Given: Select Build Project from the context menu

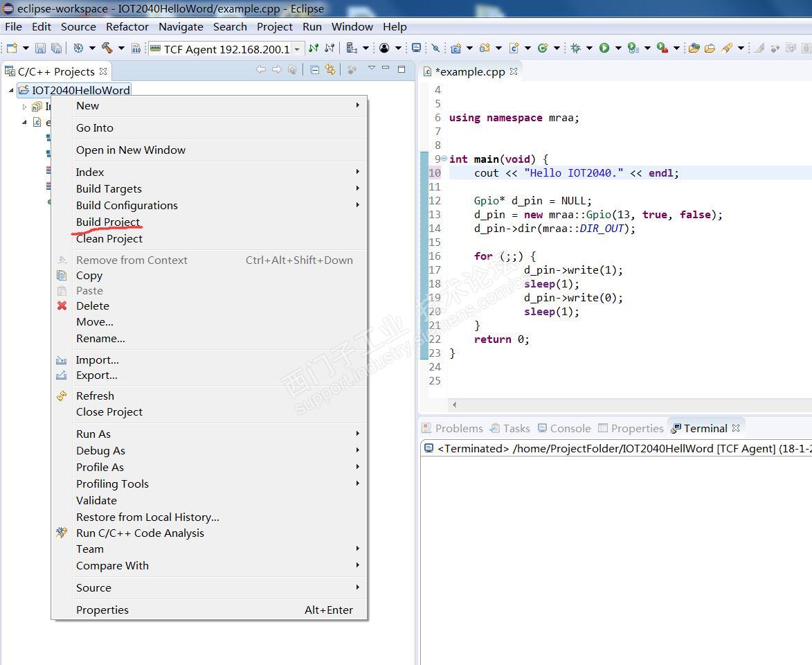Looking at the screenshot, I should 108,222.
